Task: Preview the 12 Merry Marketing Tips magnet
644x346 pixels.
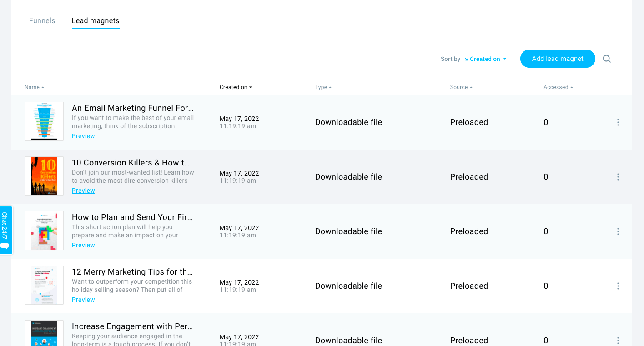Action: pos(83,300)
